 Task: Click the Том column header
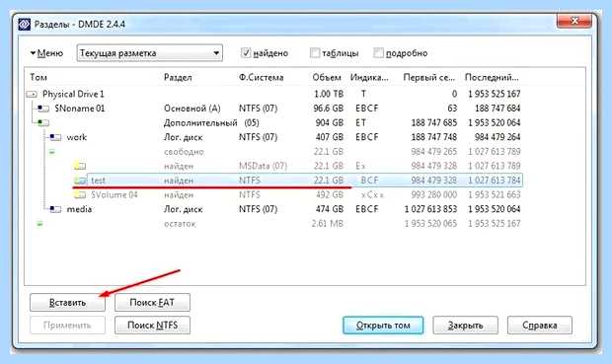point(38,77)
